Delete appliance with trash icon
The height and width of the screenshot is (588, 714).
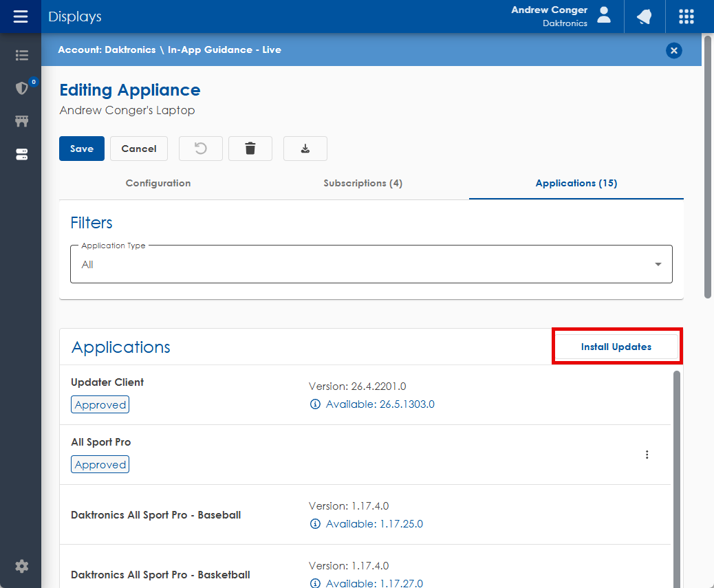pos(250,149)
